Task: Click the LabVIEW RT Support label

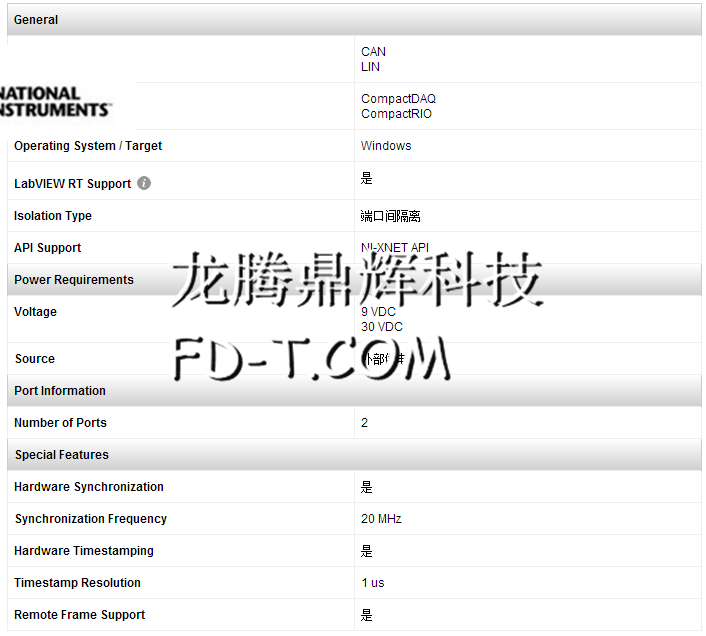Action: (x=72, y=184)
